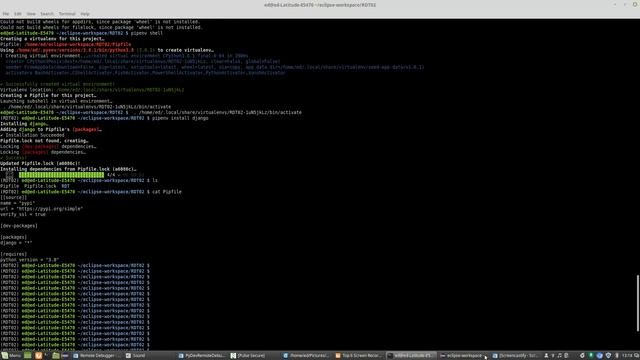Click the green desktop icon beside Menu

pyautogui.click(x=27, y=356)
